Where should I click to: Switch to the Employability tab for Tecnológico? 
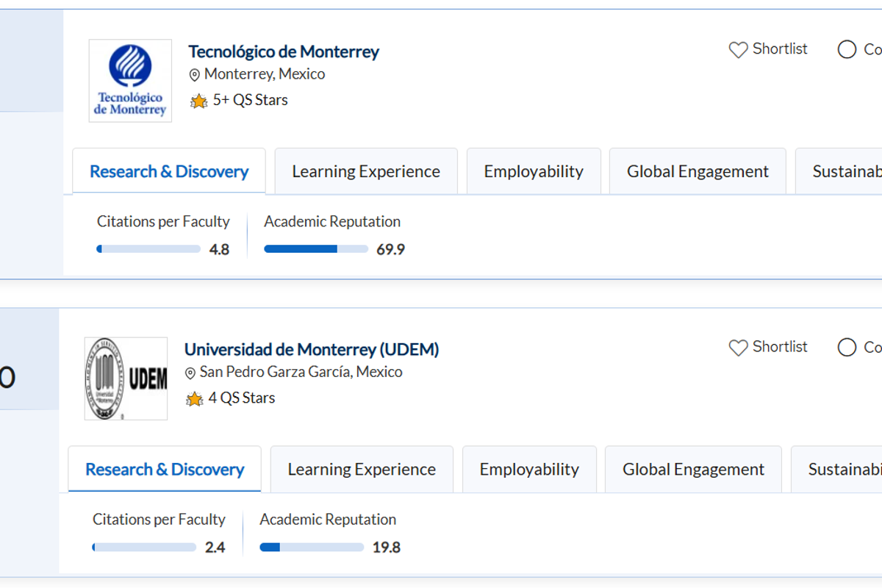(534, 171)
